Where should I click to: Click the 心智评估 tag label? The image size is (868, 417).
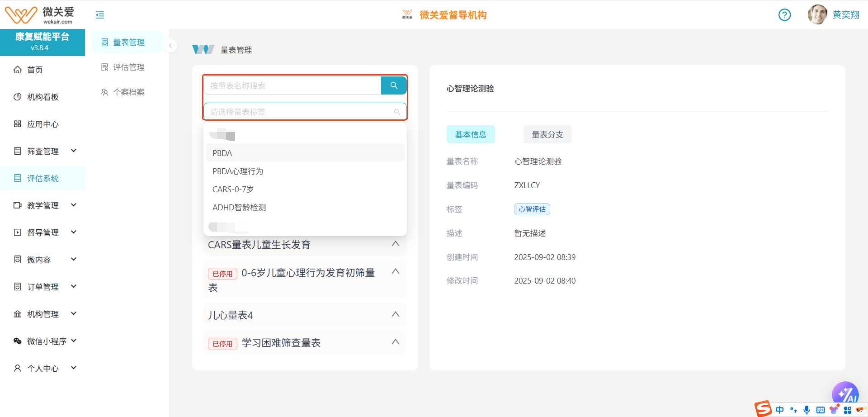pos(532,209)
